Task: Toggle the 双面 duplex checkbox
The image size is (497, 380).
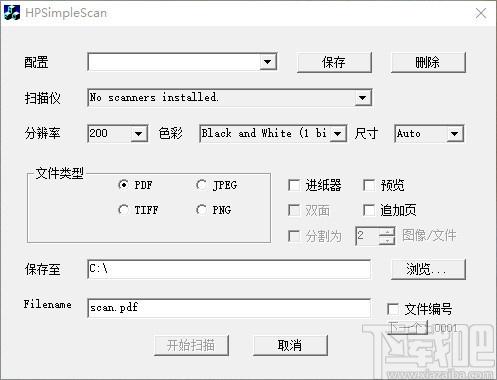Action: click(x=294, y=210)
